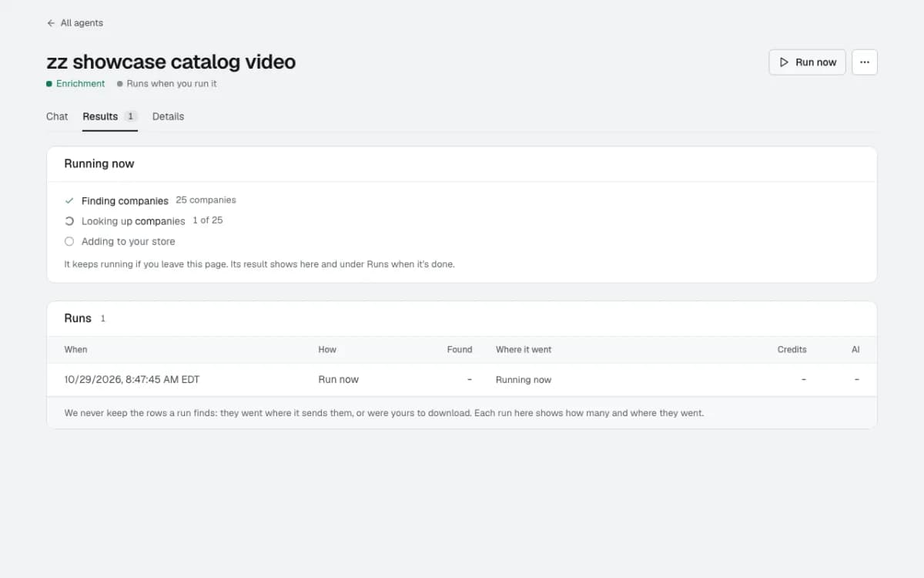Click the empty circle beside Adding to your store
This screenshot has width=924, height=578.
pos(69,241)
